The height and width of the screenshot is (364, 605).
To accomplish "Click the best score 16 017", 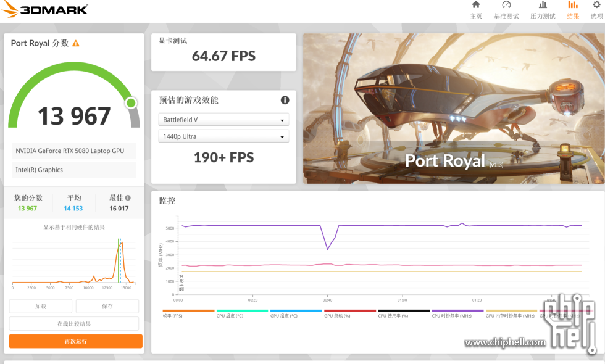I will point(119,209).
